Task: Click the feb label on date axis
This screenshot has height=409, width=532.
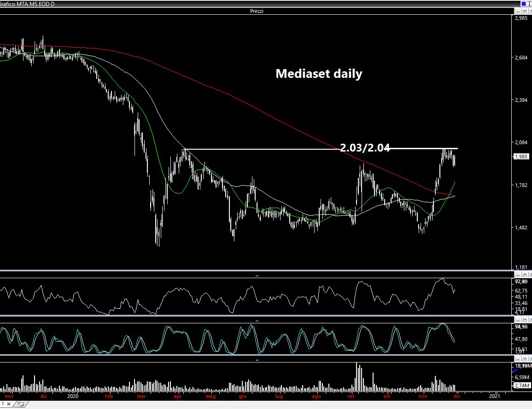Action: click(109, 396)
